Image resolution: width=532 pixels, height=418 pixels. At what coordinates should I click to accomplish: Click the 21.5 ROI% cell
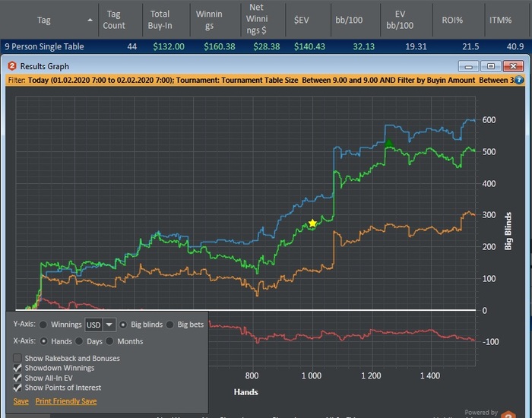[x=470, y=46]
